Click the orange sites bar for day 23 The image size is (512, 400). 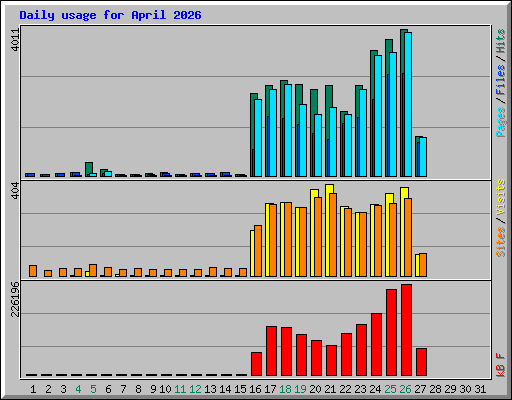[363, 244]
